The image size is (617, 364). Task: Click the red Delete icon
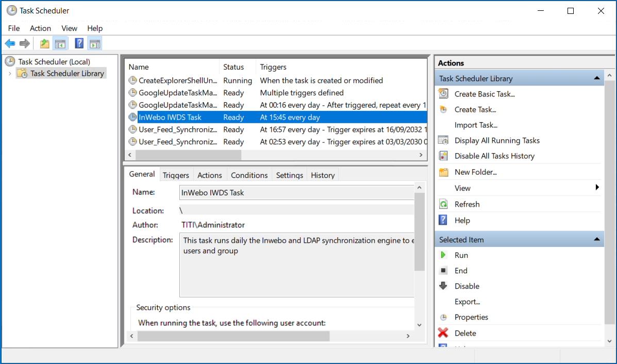(443, 333)
